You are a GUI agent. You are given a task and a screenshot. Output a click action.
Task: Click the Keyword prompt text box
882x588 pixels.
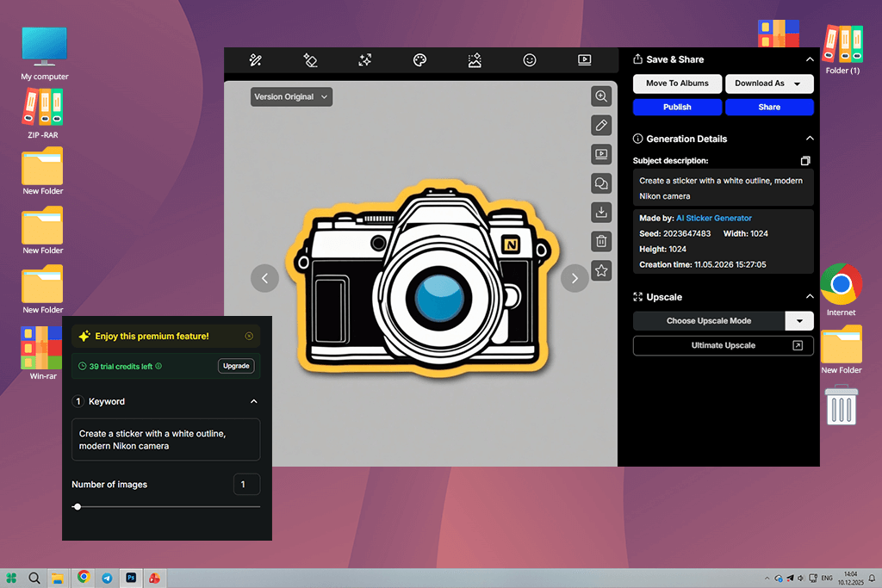[x=166, y=440]
